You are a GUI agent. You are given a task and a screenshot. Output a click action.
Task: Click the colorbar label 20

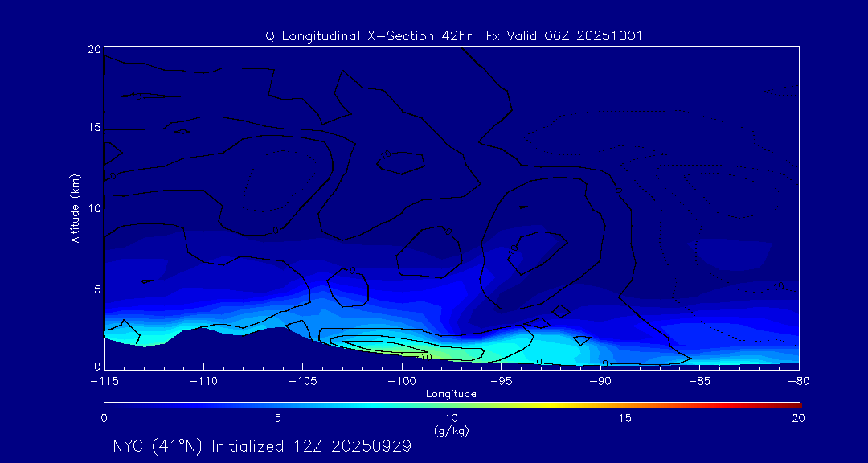coord(798,419)
